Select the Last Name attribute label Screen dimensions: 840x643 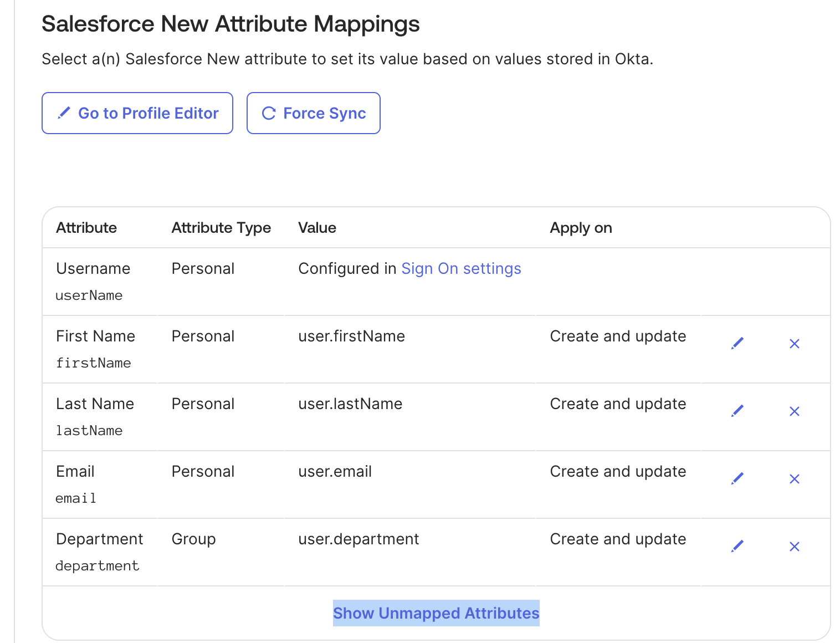pos(95,404)
